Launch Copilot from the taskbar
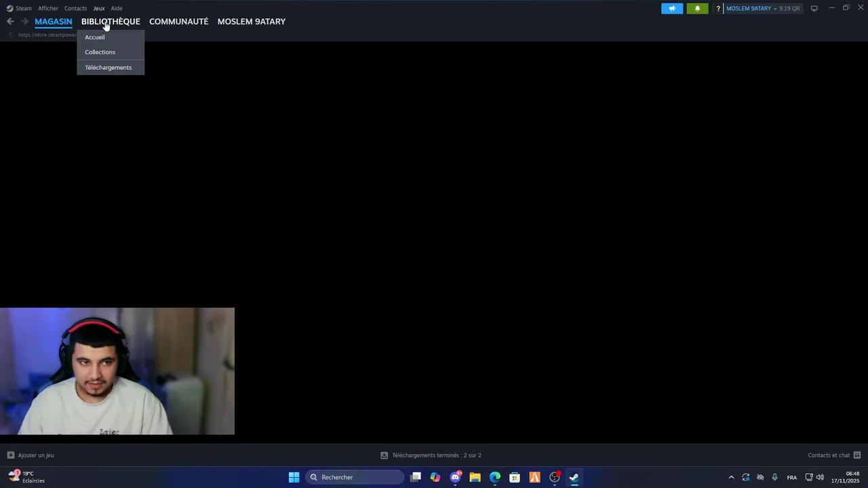 (435, 477)
